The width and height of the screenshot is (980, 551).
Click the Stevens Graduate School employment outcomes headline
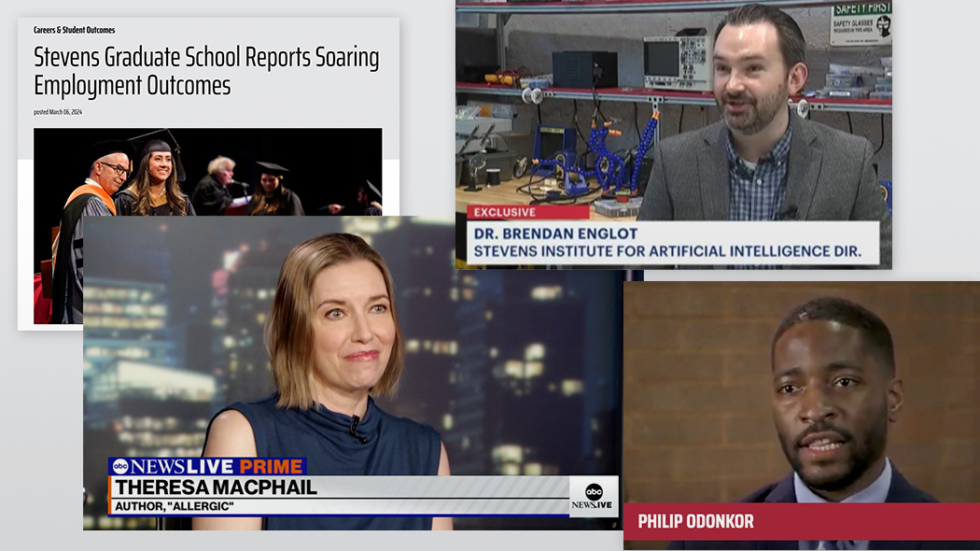[x=205, y=71]
